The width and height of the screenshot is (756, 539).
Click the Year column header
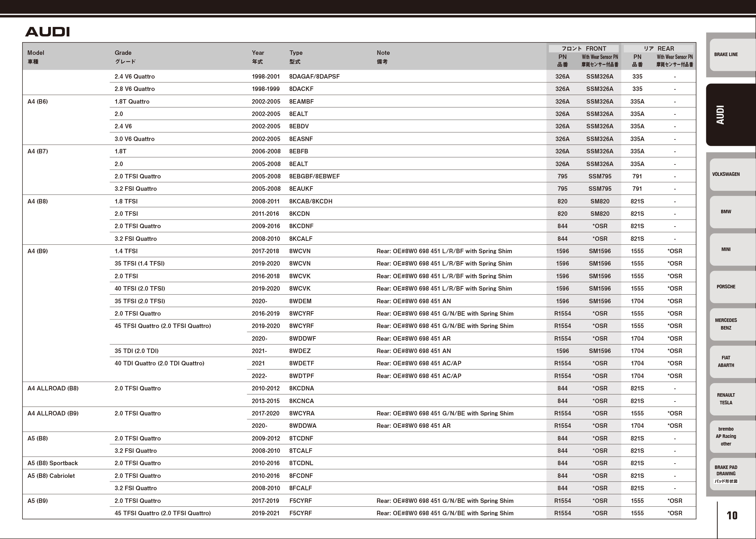point(258,57)
